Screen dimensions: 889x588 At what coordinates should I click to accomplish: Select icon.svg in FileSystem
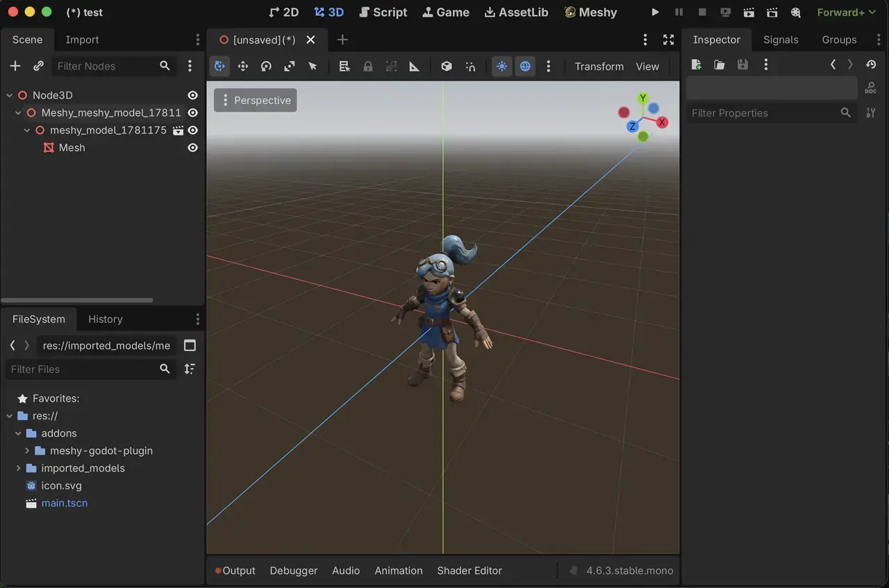coord(61,485)
